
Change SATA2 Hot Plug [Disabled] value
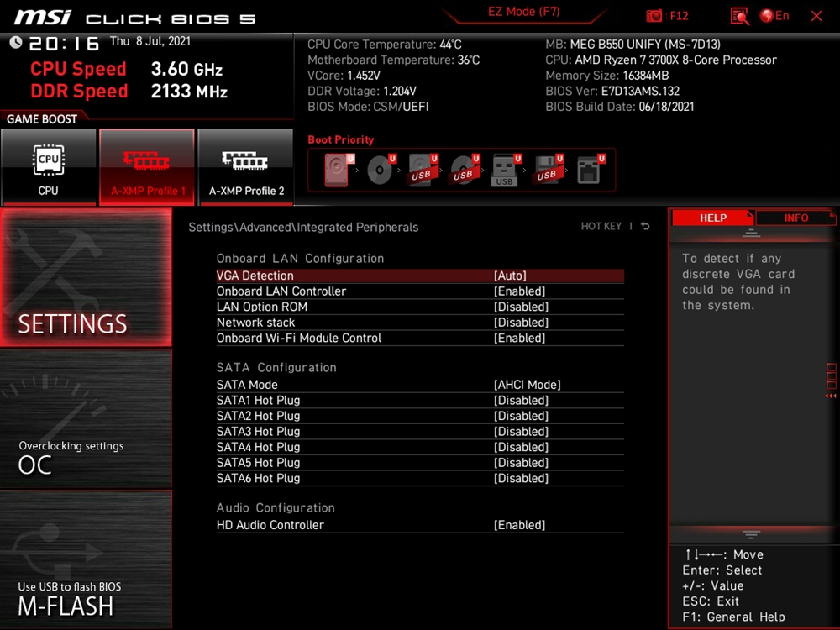pyautogui.click(x=521, y=416)
